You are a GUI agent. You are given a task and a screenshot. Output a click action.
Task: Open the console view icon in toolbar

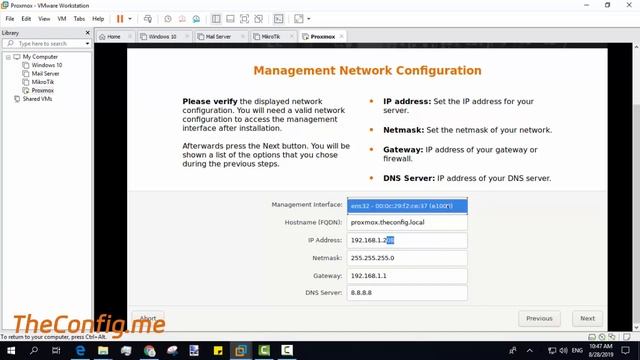pos(278,19)
